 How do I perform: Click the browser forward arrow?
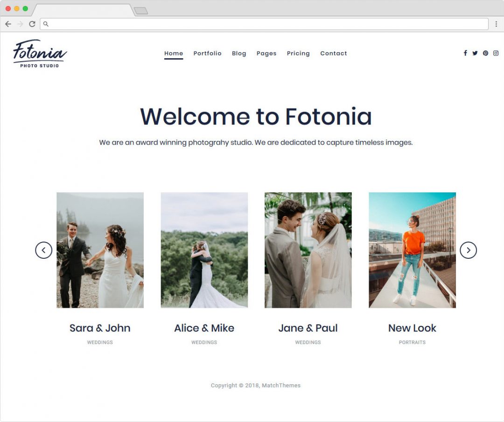click(x=20, y=24)
